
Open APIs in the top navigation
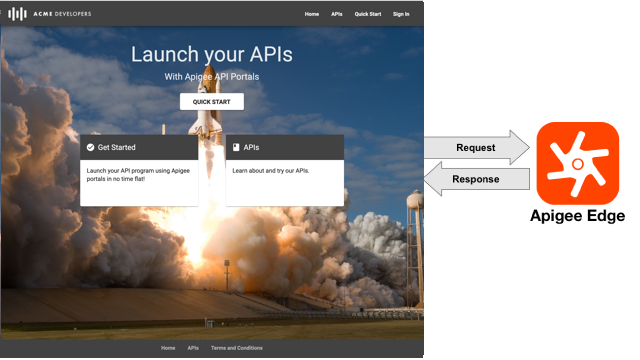point(337,14)
